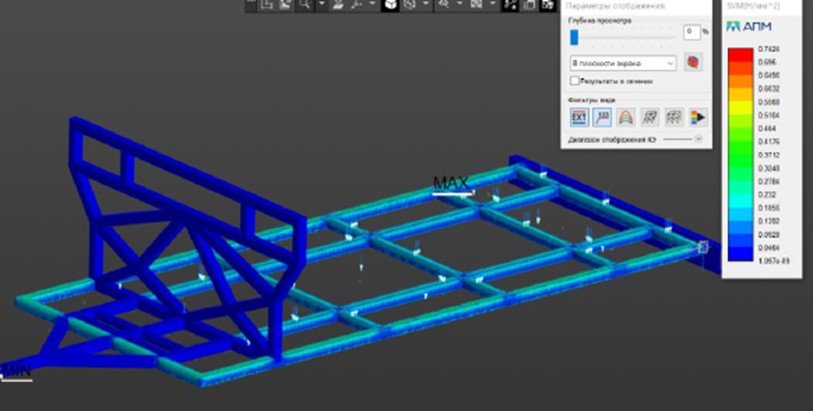
Task: Click the fourth view filter icon
Action: coord(650,118)
